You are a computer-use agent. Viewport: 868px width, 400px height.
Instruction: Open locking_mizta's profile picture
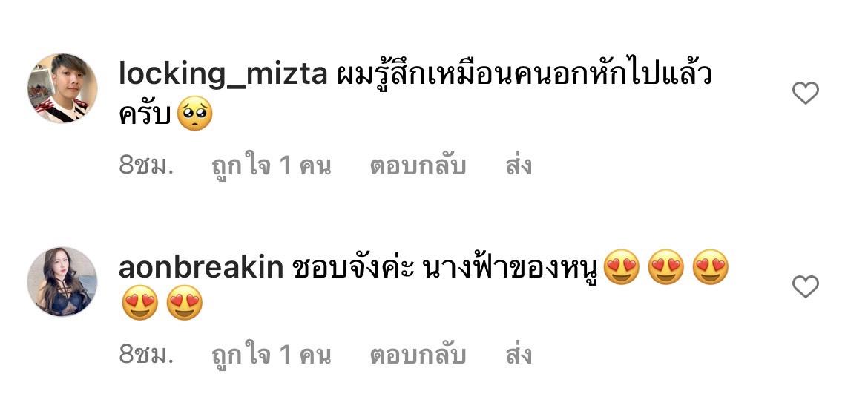[x=62, y=88]
